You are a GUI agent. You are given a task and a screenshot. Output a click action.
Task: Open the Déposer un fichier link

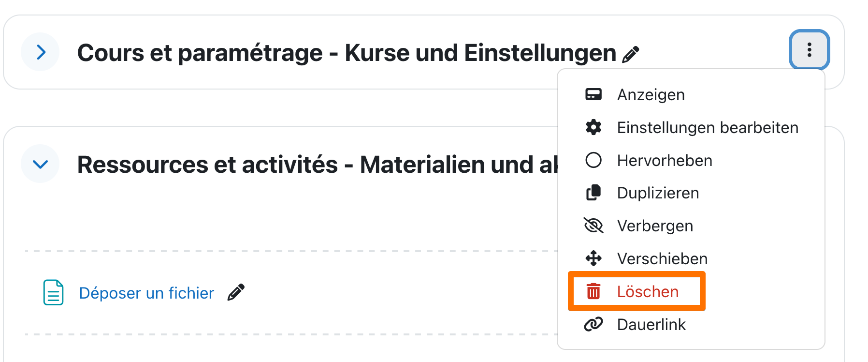(146, 293)
